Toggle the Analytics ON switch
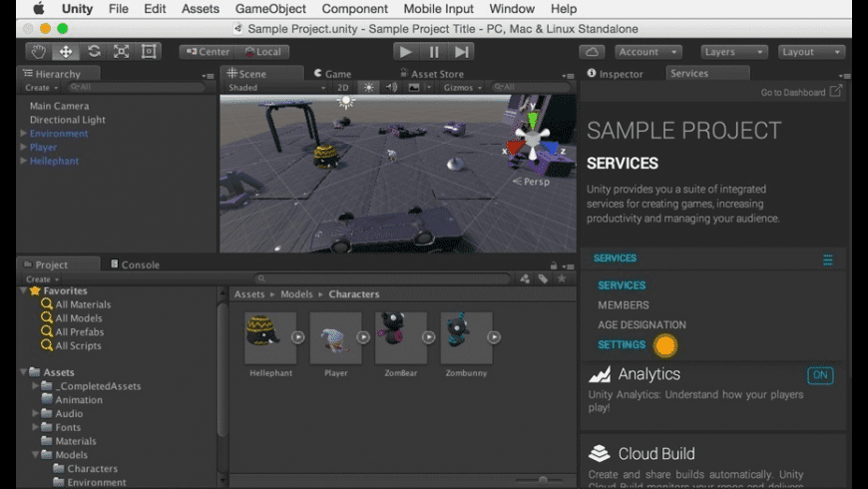Screen dimensions: 868x489 [x=820, y=375]
